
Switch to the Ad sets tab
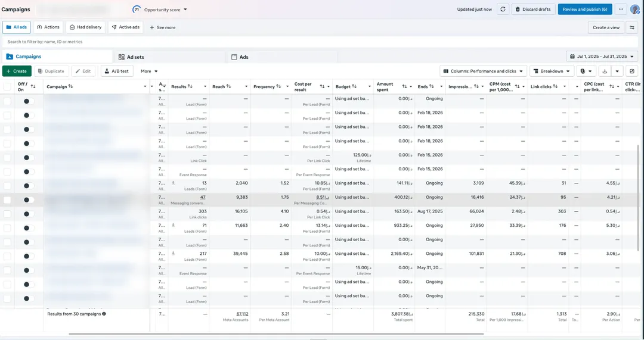click(x=170, y=57)
